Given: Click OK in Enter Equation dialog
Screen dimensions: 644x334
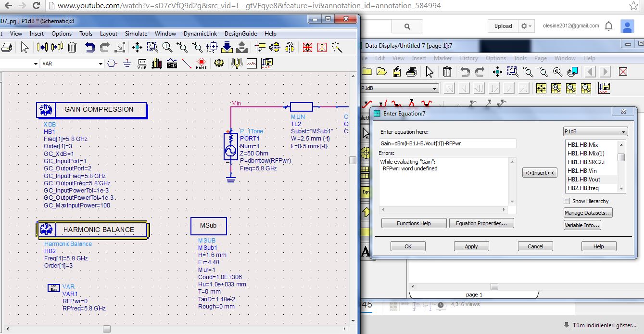Looking at the screenshot, I should tap(408, 246).
